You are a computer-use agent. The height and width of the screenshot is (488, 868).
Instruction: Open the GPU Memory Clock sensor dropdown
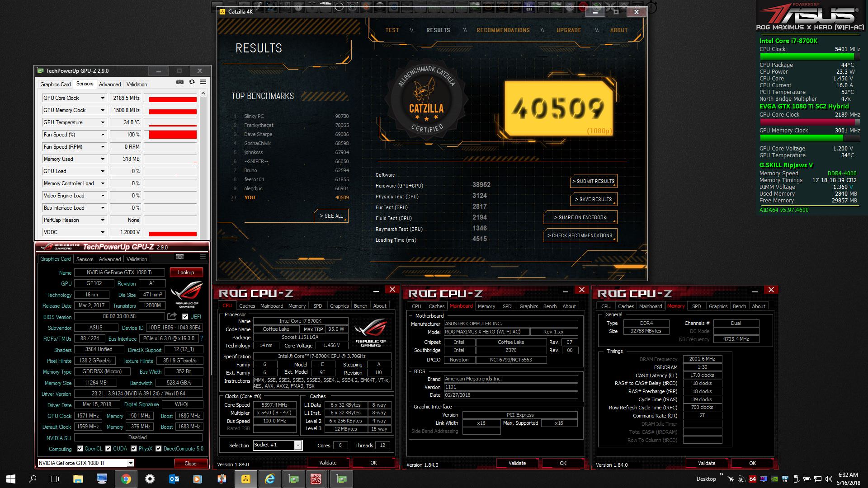click(103, 110)
